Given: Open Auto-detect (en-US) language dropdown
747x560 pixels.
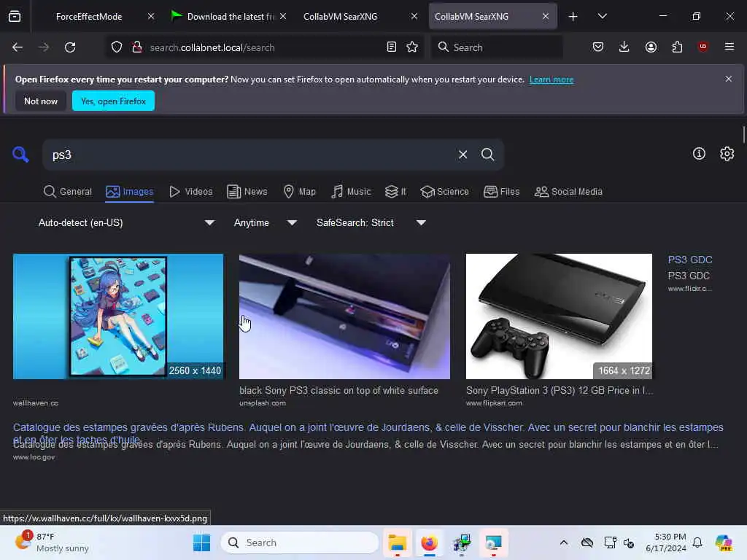Looking at the screenshot, I should [x=125, y=222].
